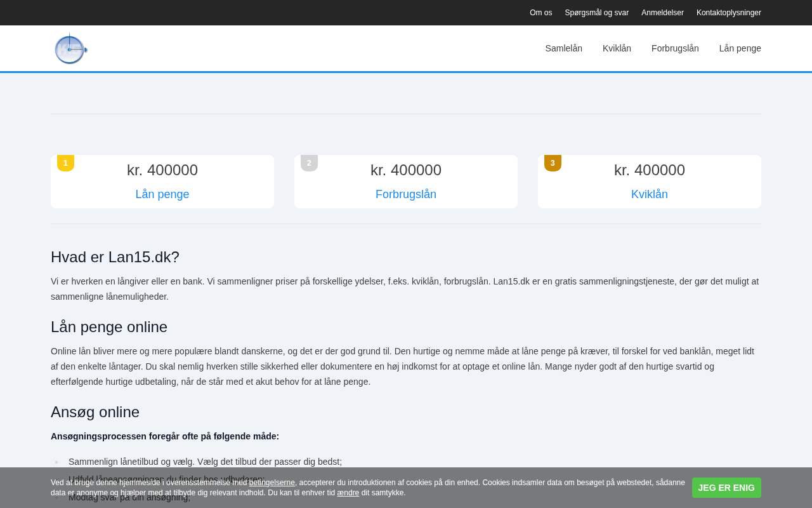Click the kr. 400000 amount in first card
The width and height of the screenshot is (812, 508).
pos(162,170)
